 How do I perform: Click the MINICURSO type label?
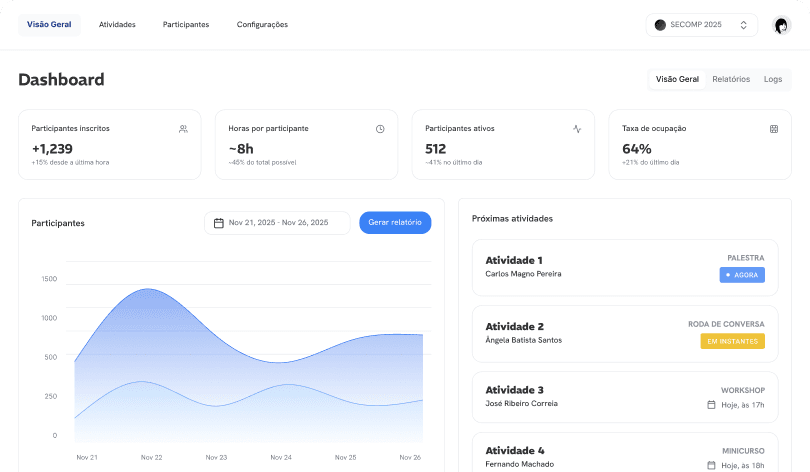743,451
